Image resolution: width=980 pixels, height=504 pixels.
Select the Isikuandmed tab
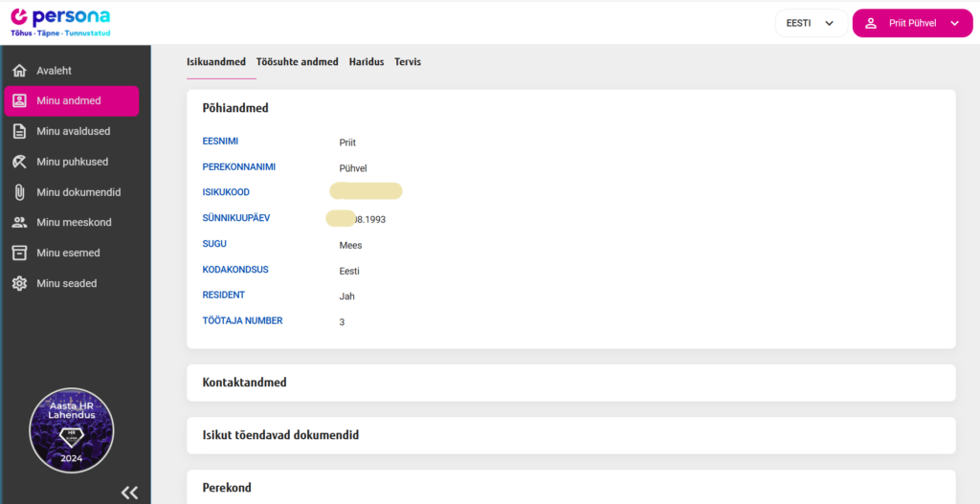click(x=216, y=62)
